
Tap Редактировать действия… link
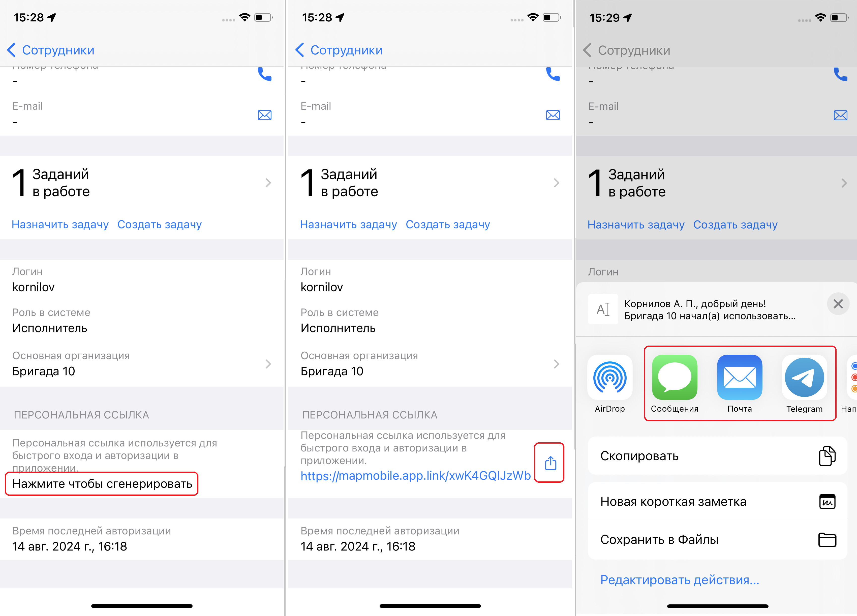(x=680, y=580)
